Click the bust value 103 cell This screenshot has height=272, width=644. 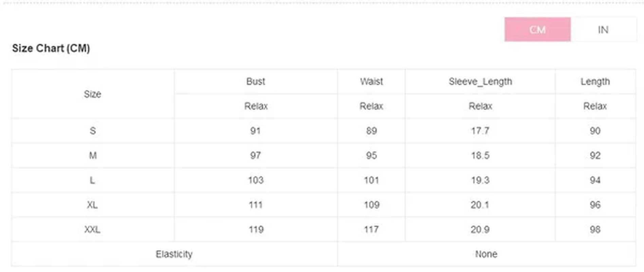(x=256, y=180)
